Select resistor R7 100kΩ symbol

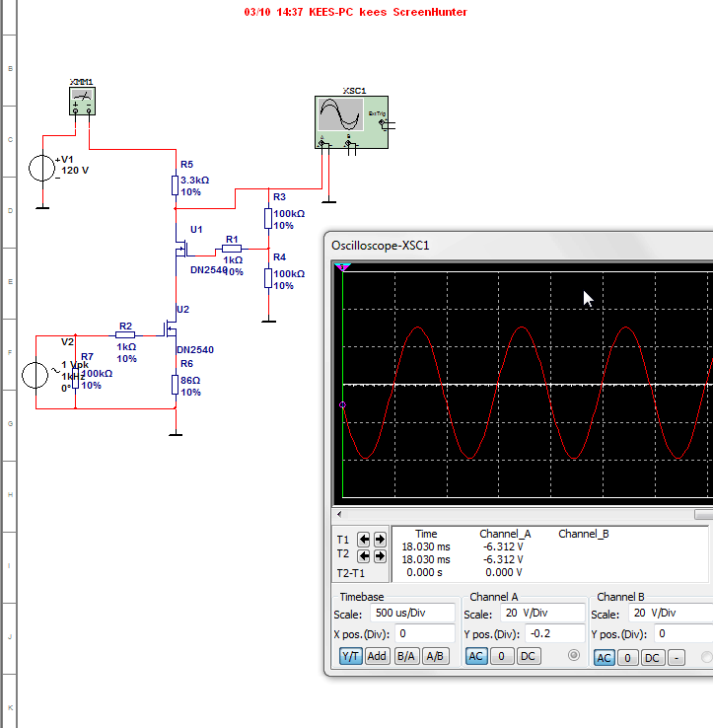[75, 378]
